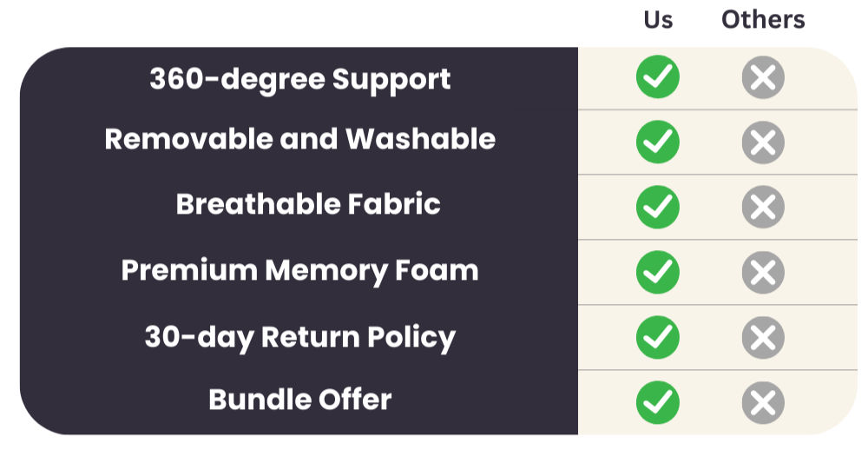Click the green checkmark for 360-degree Support
This screenshot has height=450, width=868.
coord(658,78)
